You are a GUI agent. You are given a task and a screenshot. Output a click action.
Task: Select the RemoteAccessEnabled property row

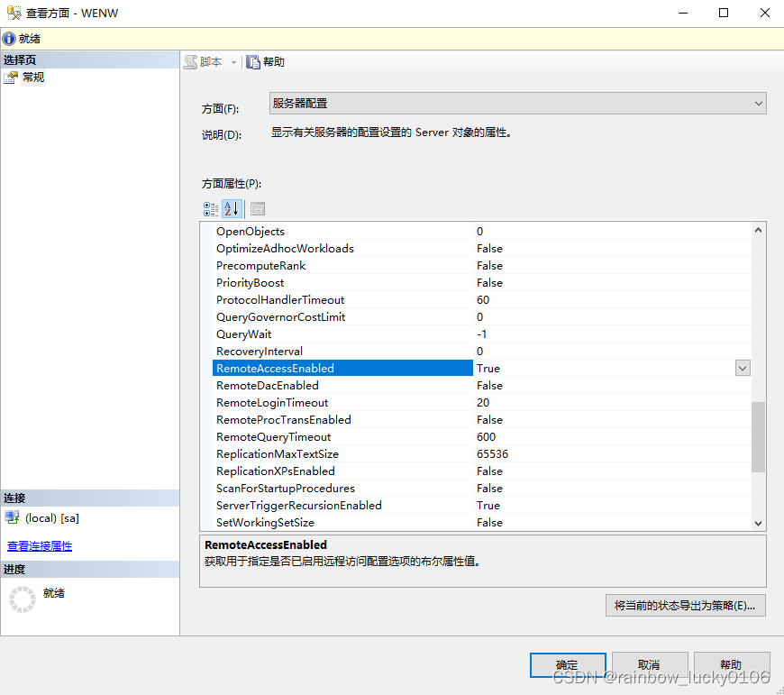(x=482, y=369)
